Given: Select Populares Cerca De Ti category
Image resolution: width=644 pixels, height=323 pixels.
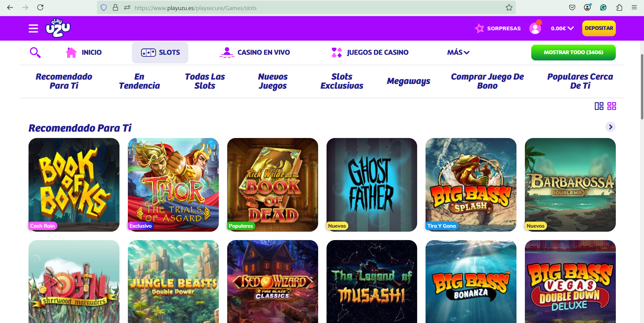Looking at the screenshot, I should pyautogui.click(x=580, y=81).
